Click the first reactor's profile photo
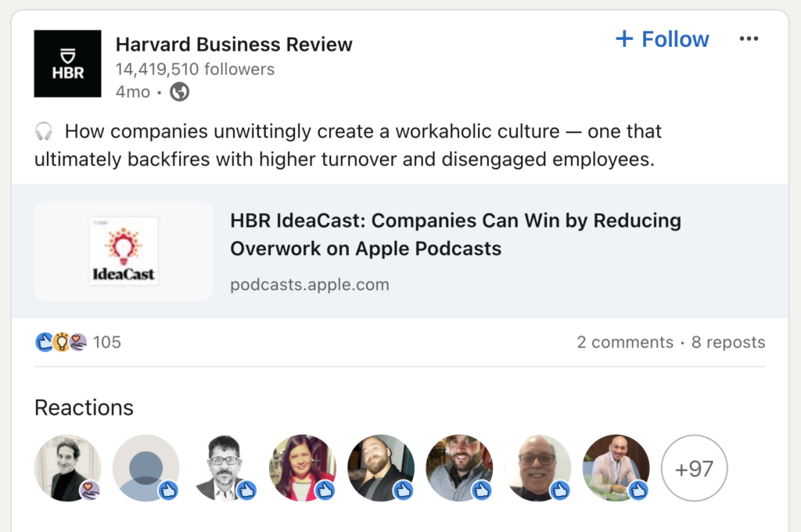Screen dimensions: 801x532 click(67, 467)
